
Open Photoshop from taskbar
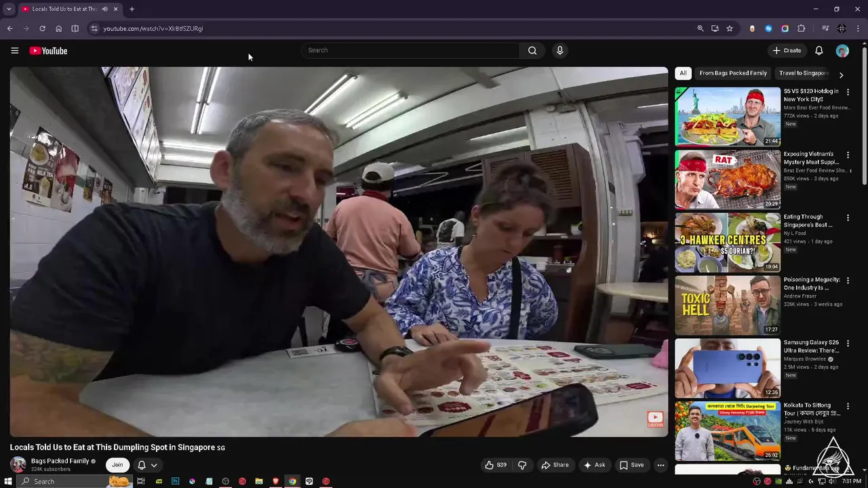click(x=175, y=481)
